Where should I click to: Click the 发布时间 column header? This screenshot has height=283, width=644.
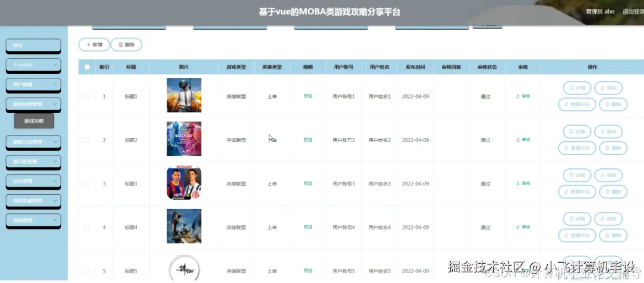coord(415,68)
